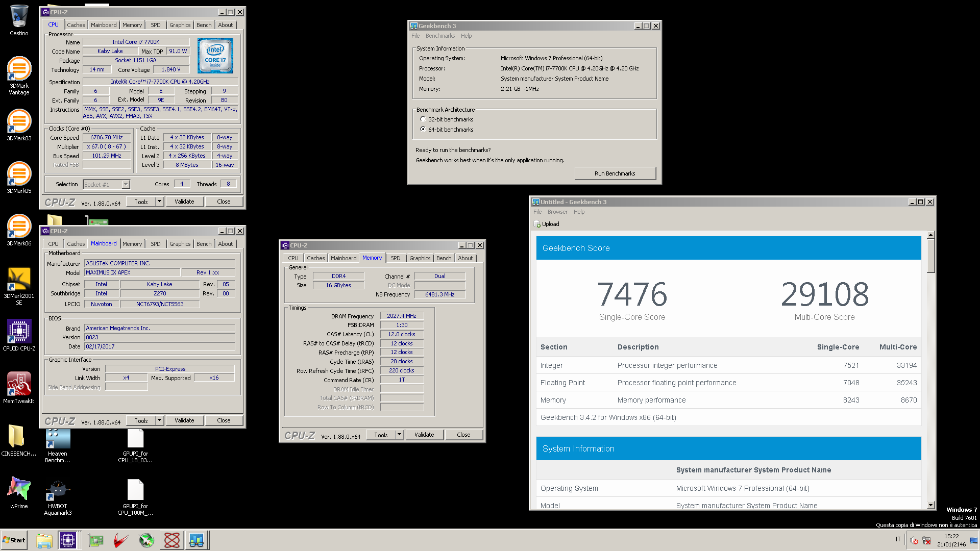Open the Cestino recycle bin icon

(19, 20)
